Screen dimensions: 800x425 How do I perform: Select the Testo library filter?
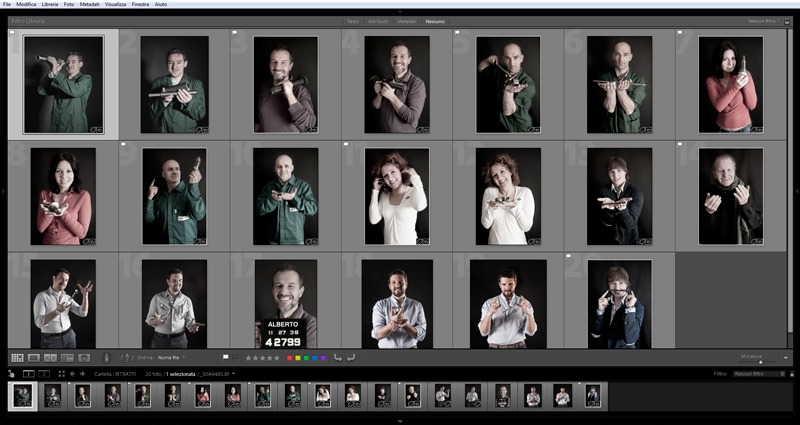click(x=353, y=21)
